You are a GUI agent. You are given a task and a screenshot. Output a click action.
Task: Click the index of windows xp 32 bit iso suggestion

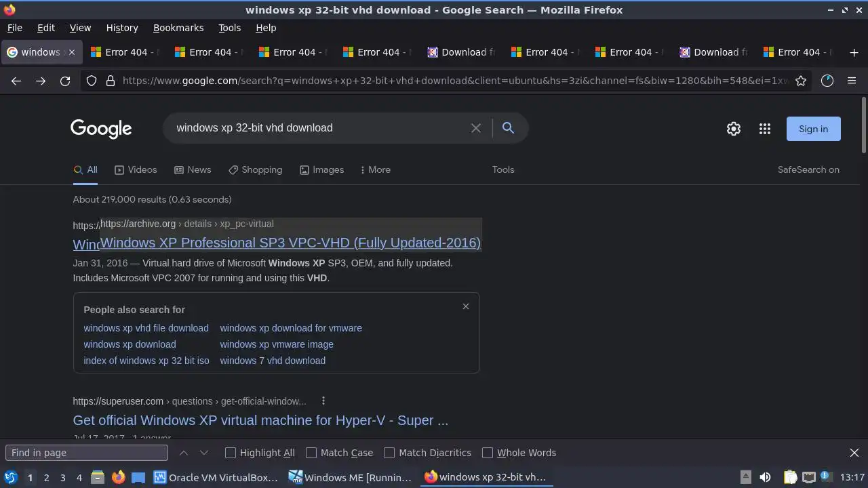pos(146,361)
